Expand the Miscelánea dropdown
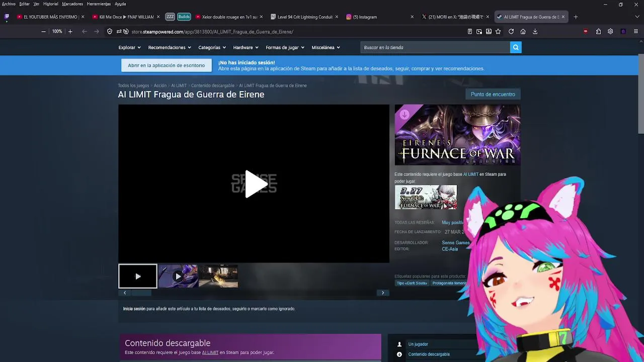This screenshot has height=362, width=644. pyautogui.click(x=326, y=47)
